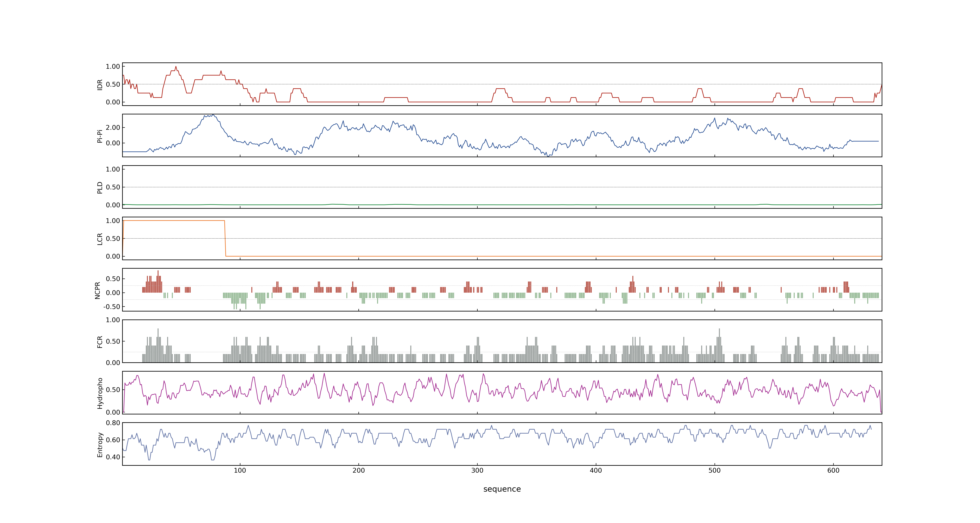Select x-axis tick label 200
Screen dimensions: 980x523
[x=358, y=470]
